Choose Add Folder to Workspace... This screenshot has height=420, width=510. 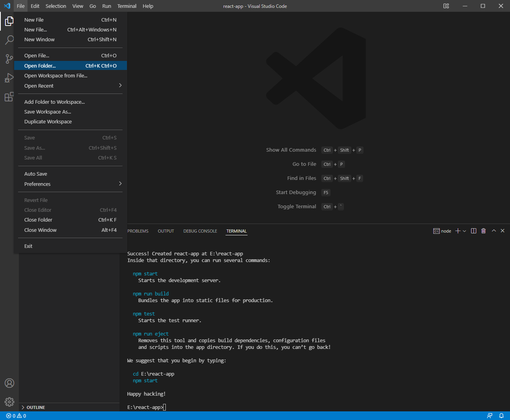(71, 102)
